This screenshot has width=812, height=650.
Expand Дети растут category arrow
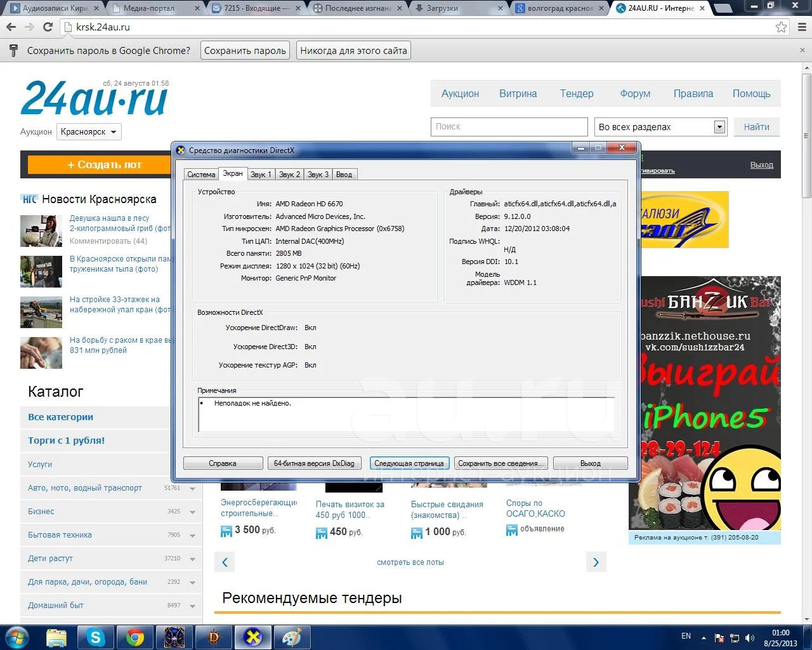pos(193,559)
